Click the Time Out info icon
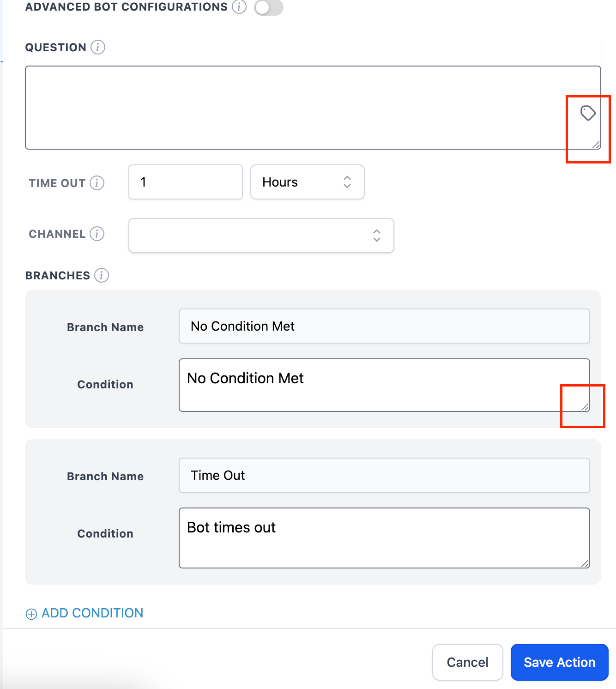The height and width of the screenshot is (689, 616). click(x=97, y=183)
